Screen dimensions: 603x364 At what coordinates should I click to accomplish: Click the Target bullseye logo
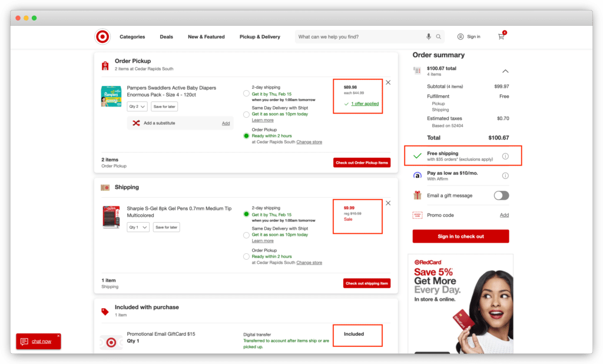point(102,37)
